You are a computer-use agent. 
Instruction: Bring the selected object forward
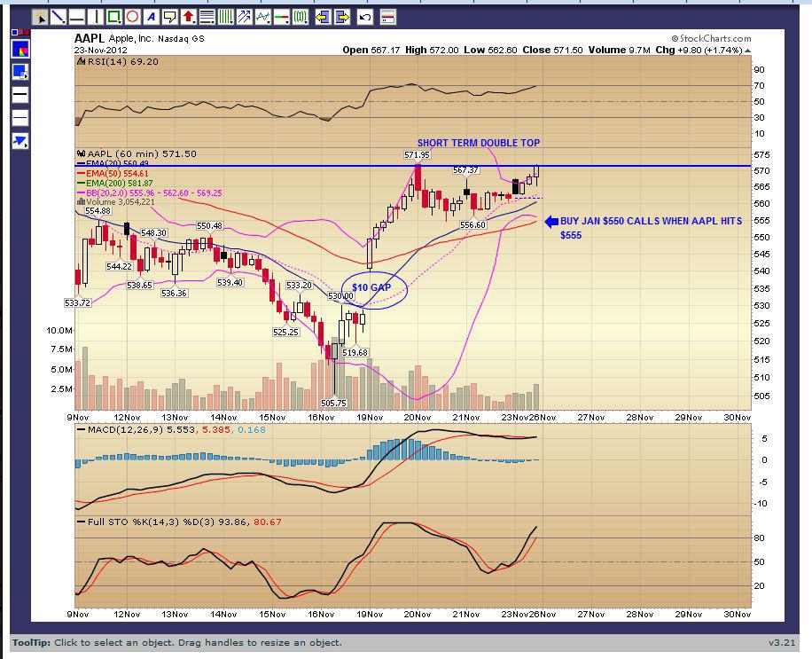pyautogui.click(x=342, y=18)
